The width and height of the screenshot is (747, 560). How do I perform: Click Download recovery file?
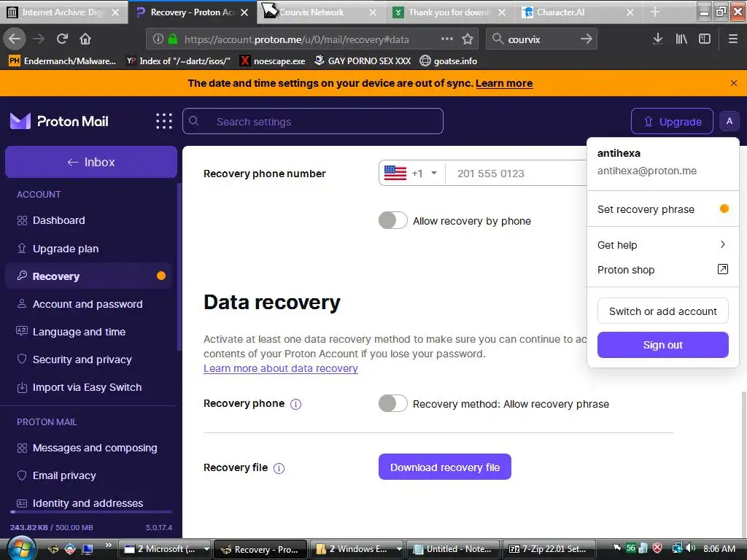[x=445, y=467]
